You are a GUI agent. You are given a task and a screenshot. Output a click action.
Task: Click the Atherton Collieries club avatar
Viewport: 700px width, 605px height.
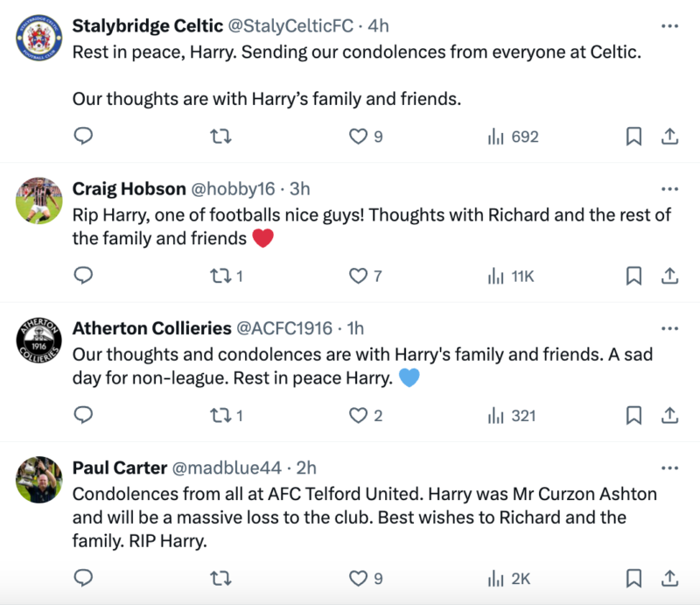(x=39, y=341)
